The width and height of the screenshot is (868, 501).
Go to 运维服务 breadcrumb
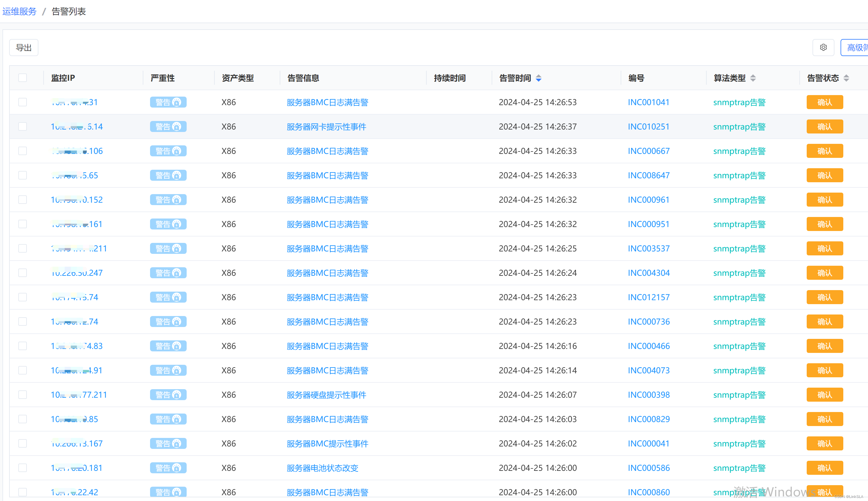[19, 11]
